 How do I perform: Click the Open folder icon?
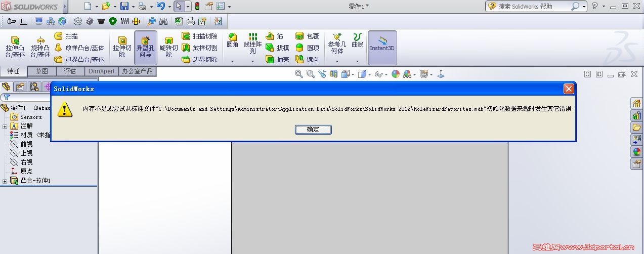point(106,6)
